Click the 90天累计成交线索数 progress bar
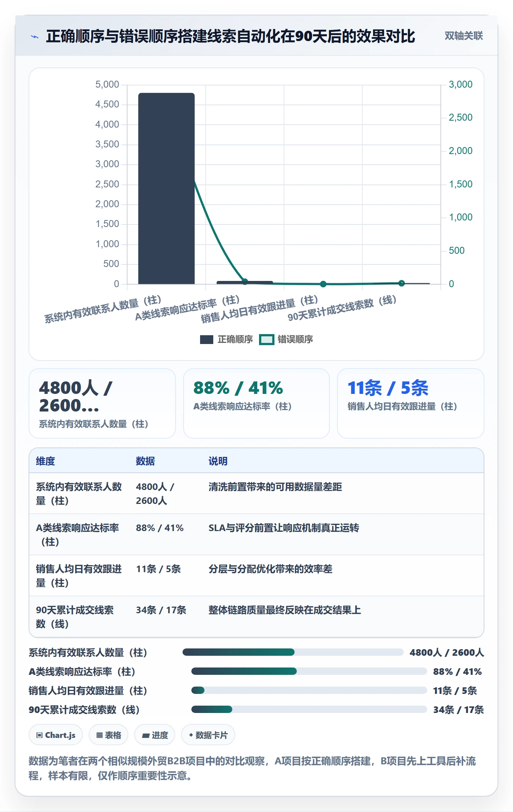 [x=309, y=709]
